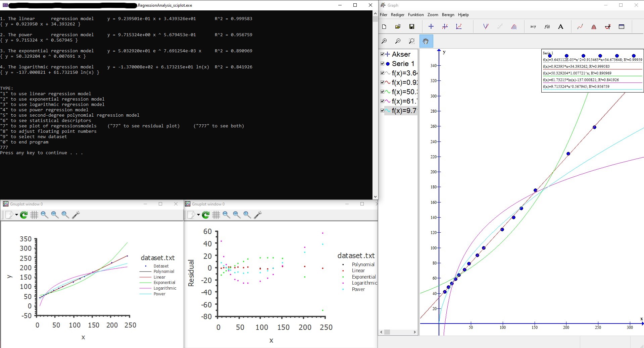
Task: Save the graph with the floppy icon
Action: coord(412,27)
